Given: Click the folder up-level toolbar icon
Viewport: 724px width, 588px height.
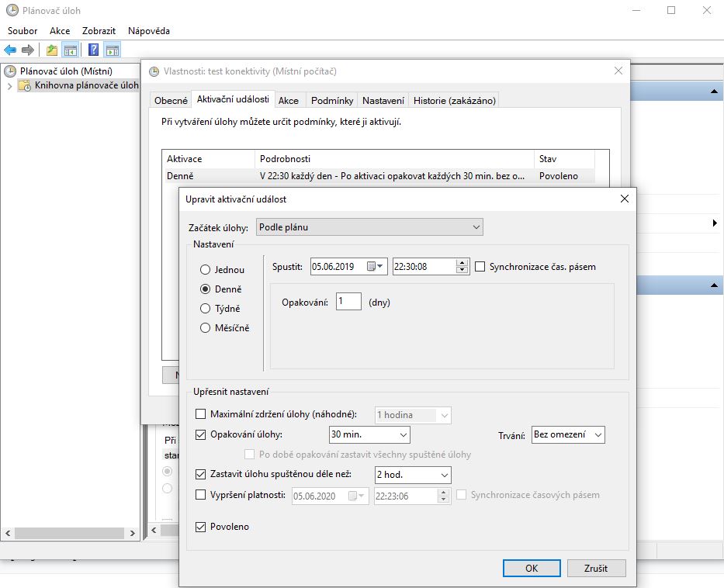Looking at the screenshot, I should [51, 50].
